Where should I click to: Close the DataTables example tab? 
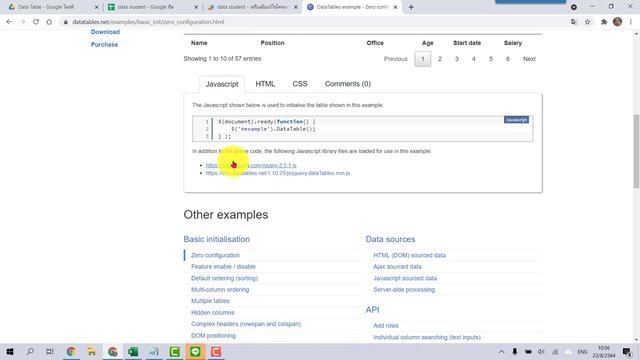395,7
